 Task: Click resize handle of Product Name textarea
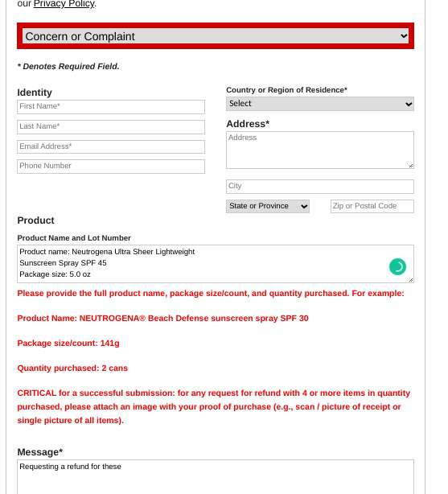[411, 279]
